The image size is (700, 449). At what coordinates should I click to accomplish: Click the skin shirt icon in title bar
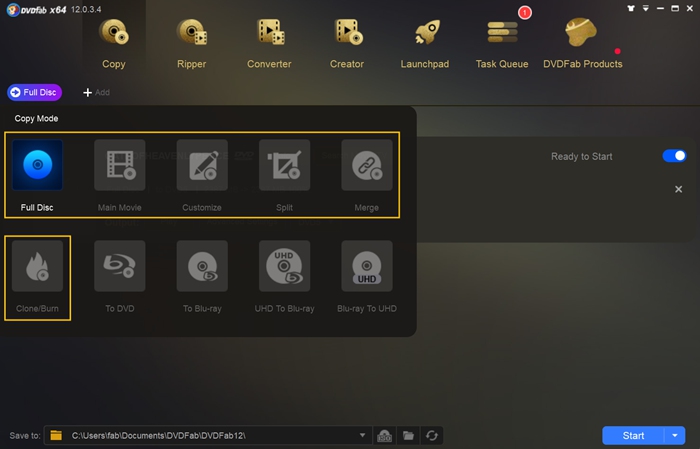[631, 8]
